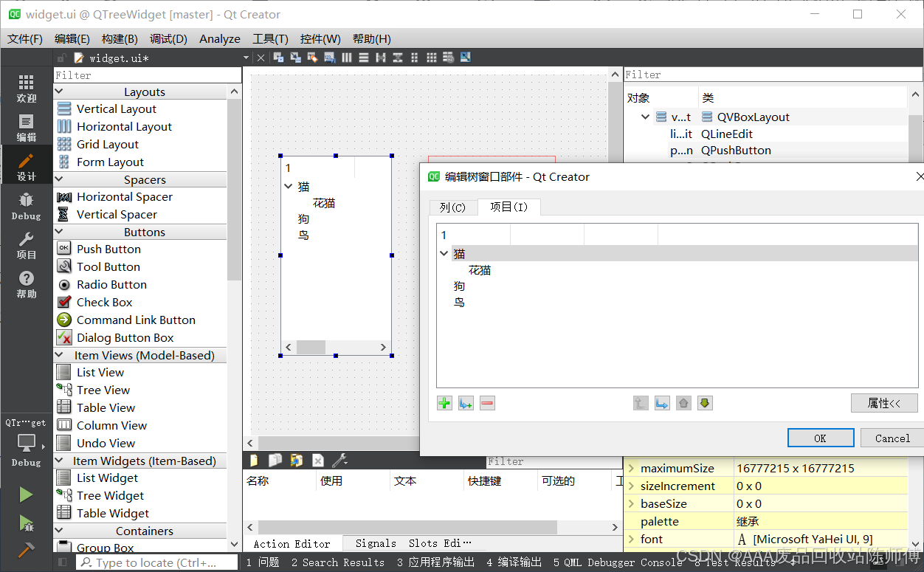This screenshot has height=572, width=924.
Task: Select 花猫 in the dialog tree
Action: point(480,270)
